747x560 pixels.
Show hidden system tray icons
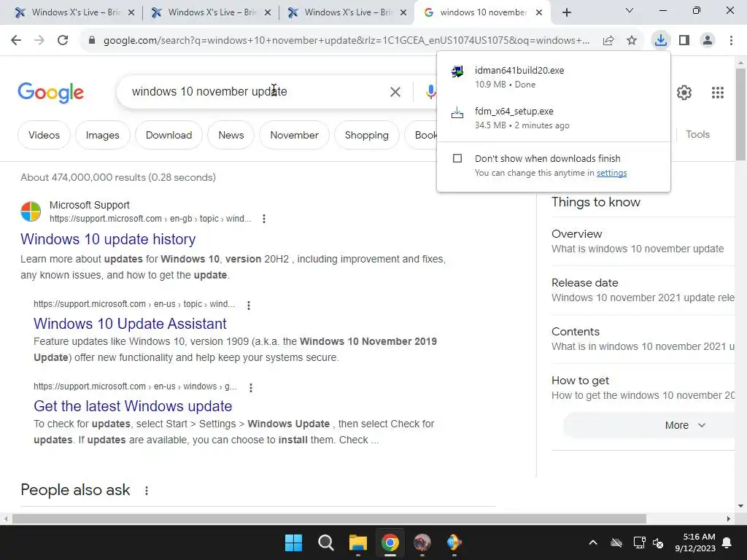pos(593,542)
